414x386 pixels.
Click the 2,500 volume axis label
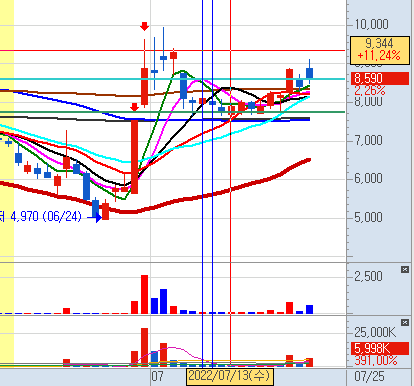368,276
